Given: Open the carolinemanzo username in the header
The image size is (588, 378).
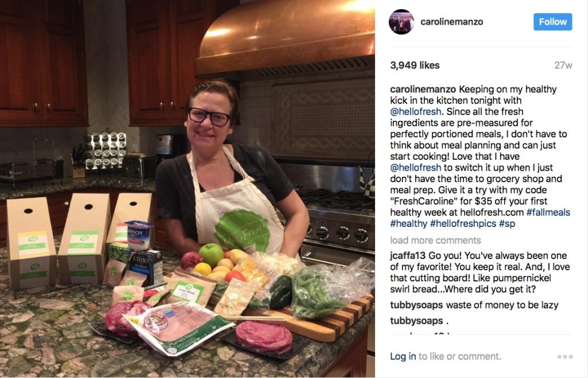Looking at the screenshot, I should [x=451, y=22].
